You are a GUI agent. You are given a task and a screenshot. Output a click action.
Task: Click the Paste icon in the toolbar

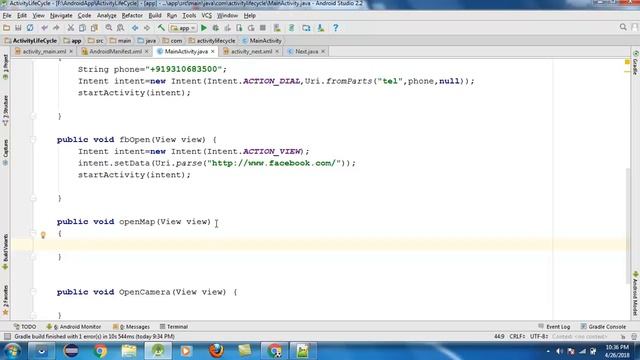click(94, 28)
